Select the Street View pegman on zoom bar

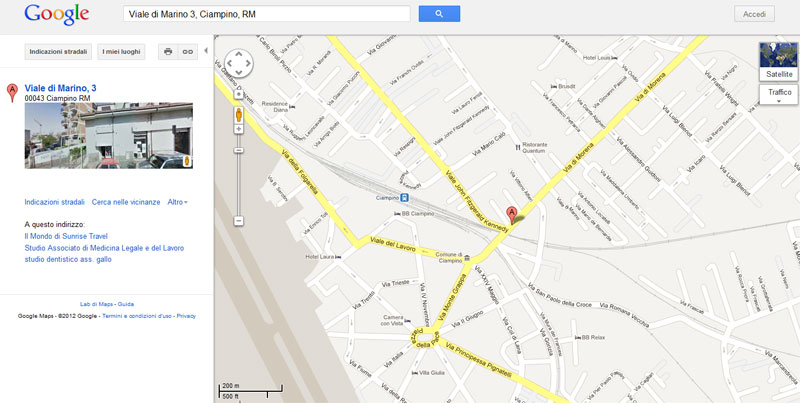click(x=239, y=115)
